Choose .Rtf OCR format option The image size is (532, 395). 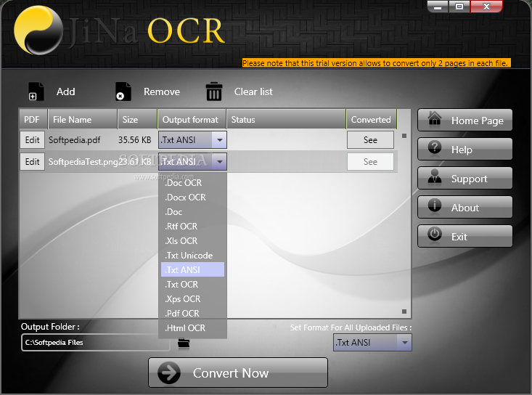pyautogui.click(x=192, y=227)
